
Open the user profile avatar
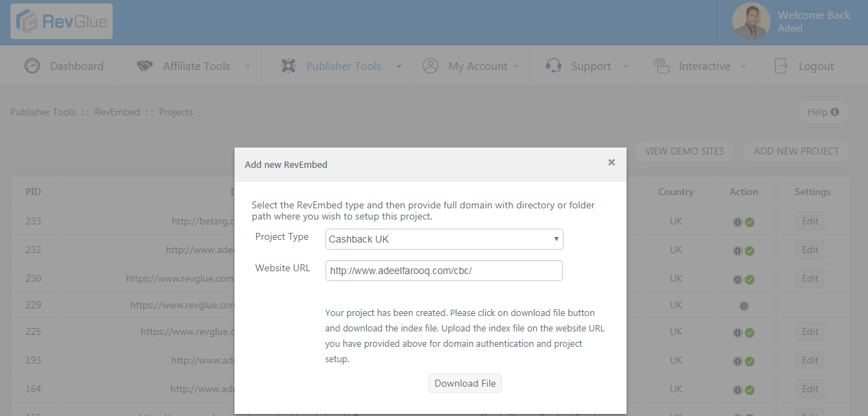(751, 22)
